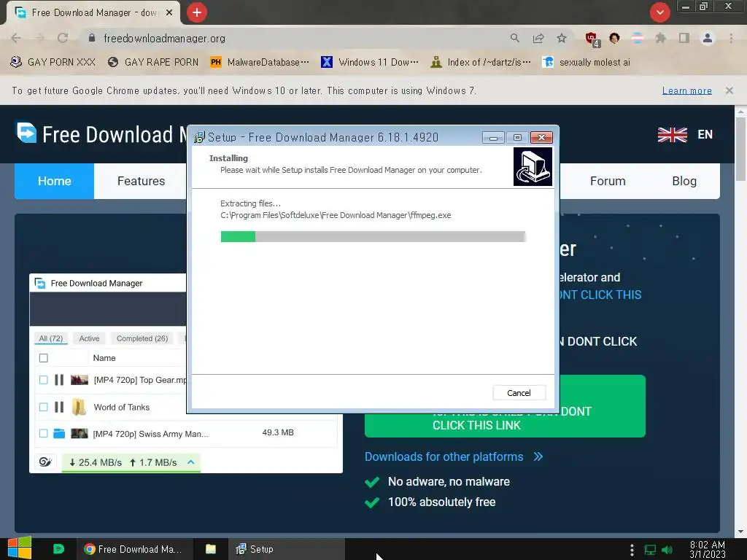The image size is (747, 560).
Task: Toggle the snail speed mode icon
Action: click(x=45, y=462)
